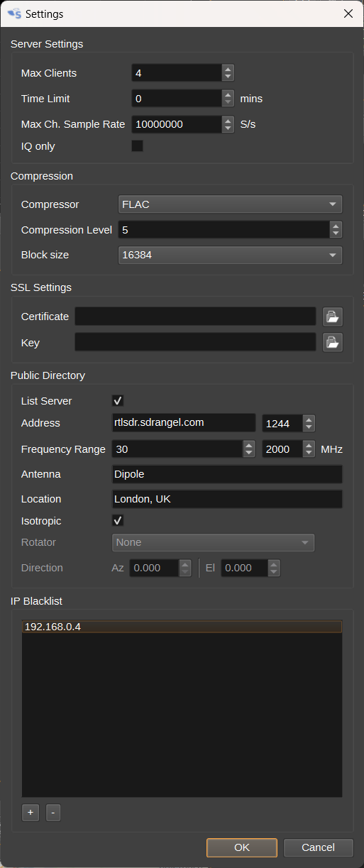Screen dimensions: 364x868
Task: Cancel the Settings dialog
Action: coord(319,847)
